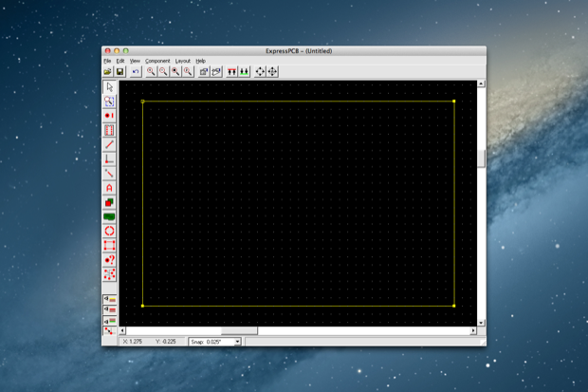Image resolution: width=588 pixels, height=392 pixels.
Task: Select the highlight net connections tool
Action: (109, 274)
